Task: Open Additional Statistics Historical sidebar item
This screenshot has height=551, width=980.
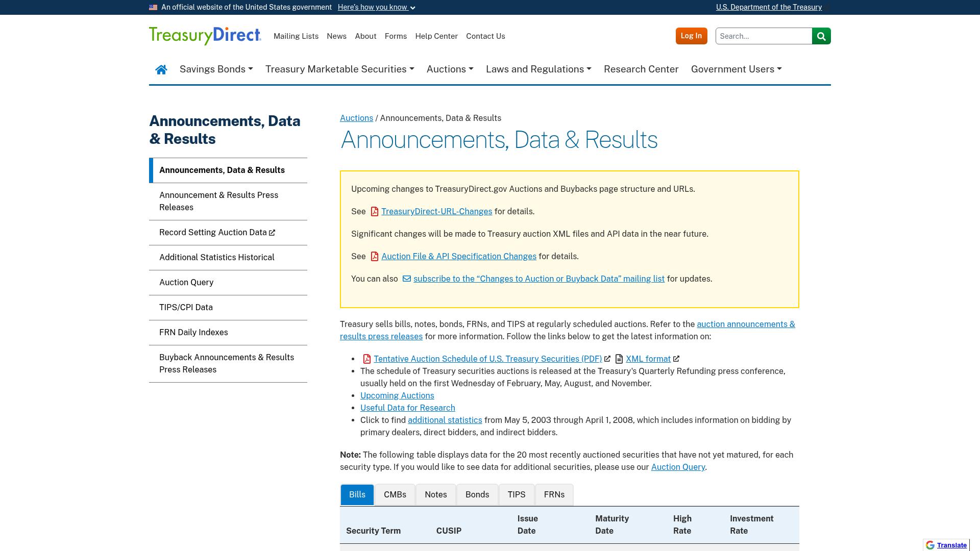Action: pyautogui.click(x=228, y=258)
